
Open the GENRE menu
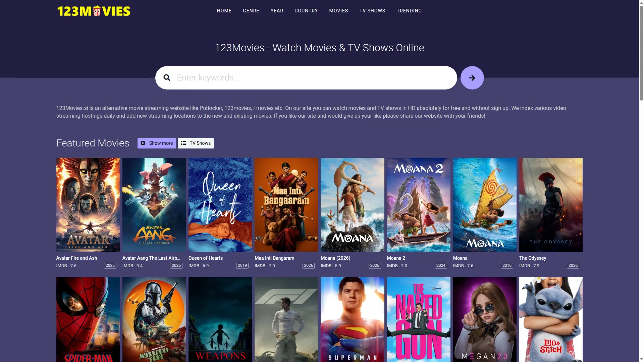(251, 11)
